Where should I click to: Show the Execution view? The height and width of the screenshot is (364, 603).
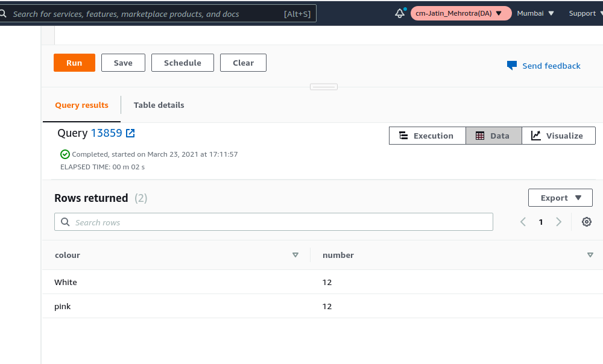tap(428, 136)
